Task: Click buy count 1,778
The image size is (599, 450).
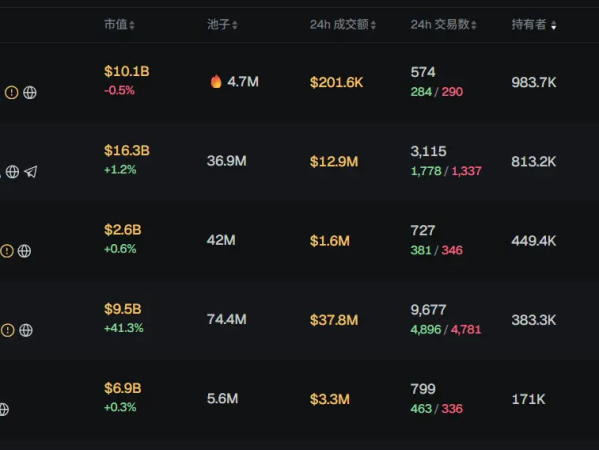Action: (426, 171)
